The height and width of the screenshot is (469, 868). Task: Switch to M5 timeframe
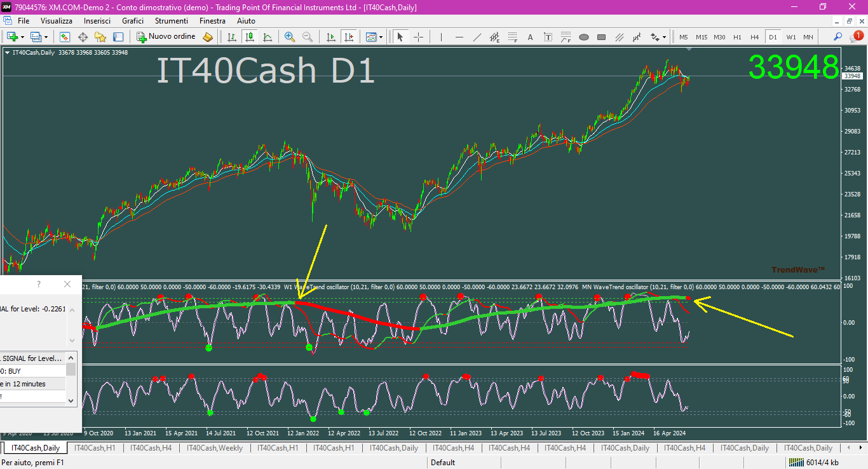[684, 37]
